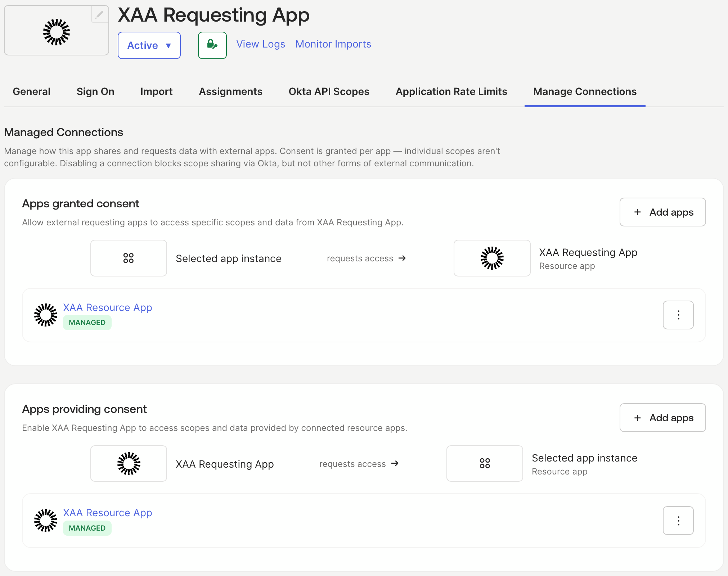
Task: Click MANAGED badge in providing consent row
Action: point(87,528)
